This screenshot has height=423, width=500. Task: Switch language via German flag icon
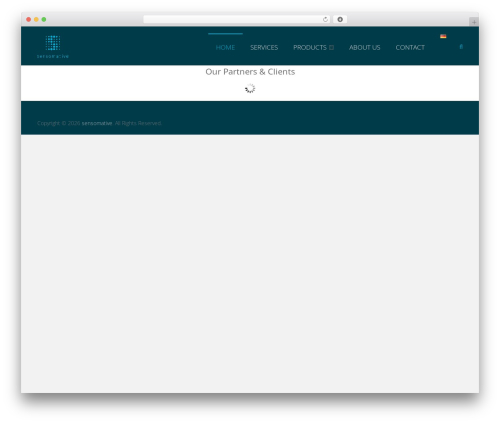pyautogui.click(x=443, y=36)
